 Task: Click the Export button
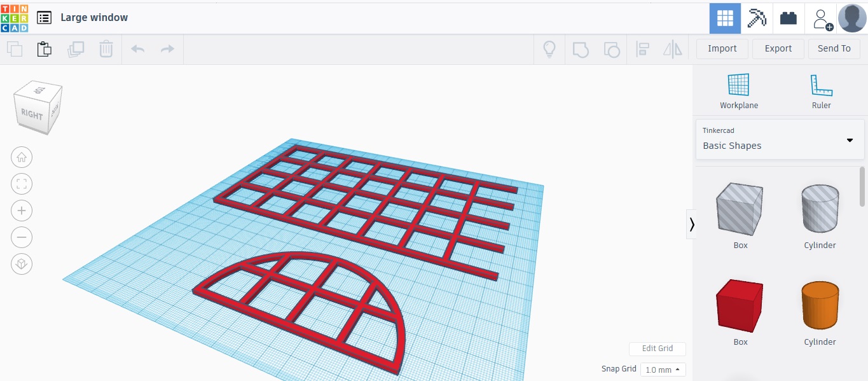click(x=778, y=48)
